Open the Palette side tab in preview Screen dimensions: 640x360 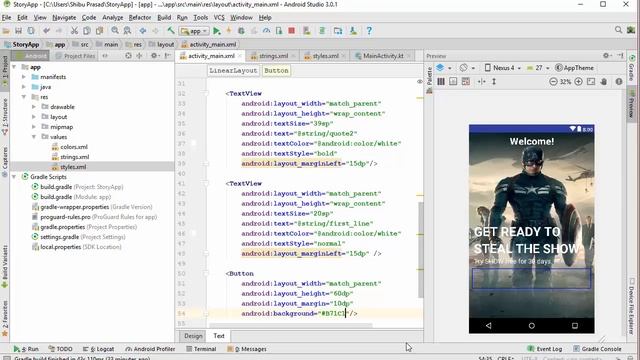point(429,80)
